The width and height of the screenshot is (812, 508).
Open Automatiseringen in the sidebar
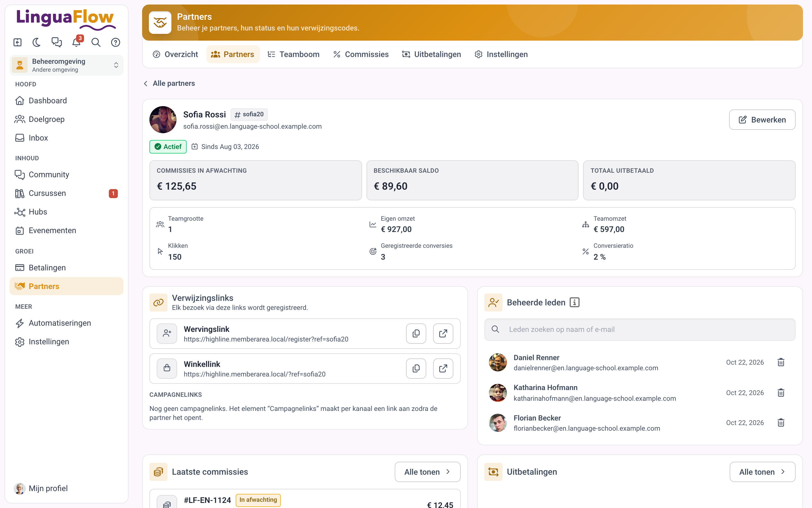click(67, 323)
